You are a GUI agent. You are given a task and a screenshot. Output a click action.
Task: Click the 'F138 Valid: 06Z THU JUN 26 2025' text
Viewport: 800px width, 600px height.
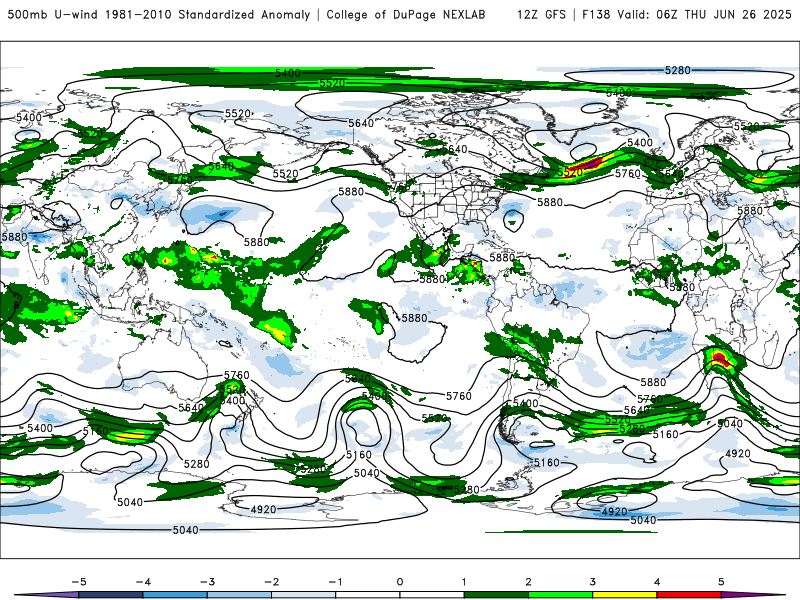(687, 15)
